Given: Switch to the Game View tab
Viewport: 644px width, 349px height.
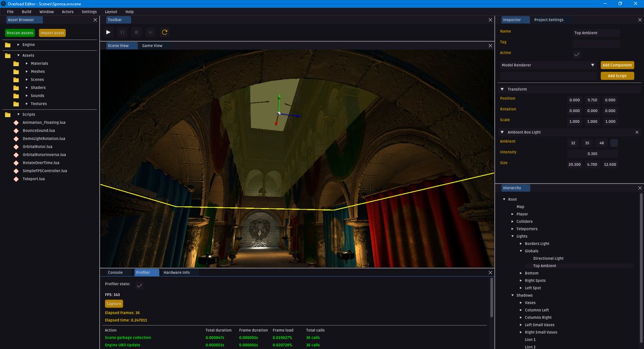Looking at the screenshot, I should 152,46.
